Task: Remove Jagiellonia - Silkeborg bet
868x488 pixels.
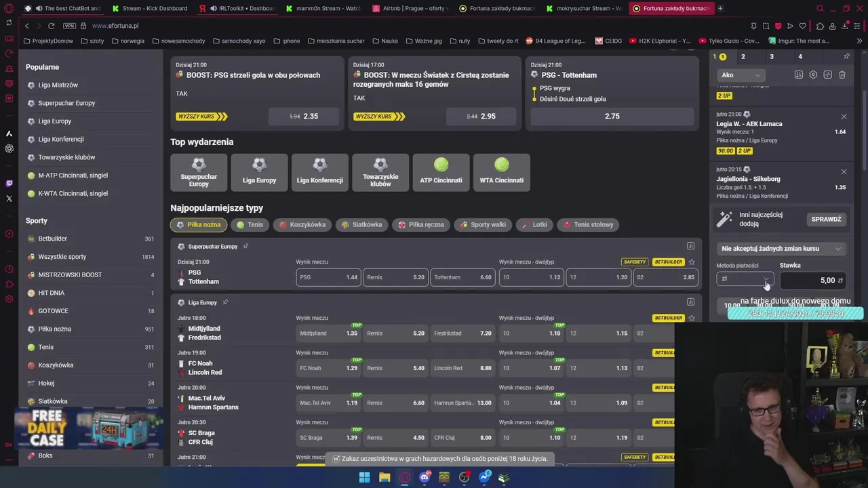Action: pos(844,172)
